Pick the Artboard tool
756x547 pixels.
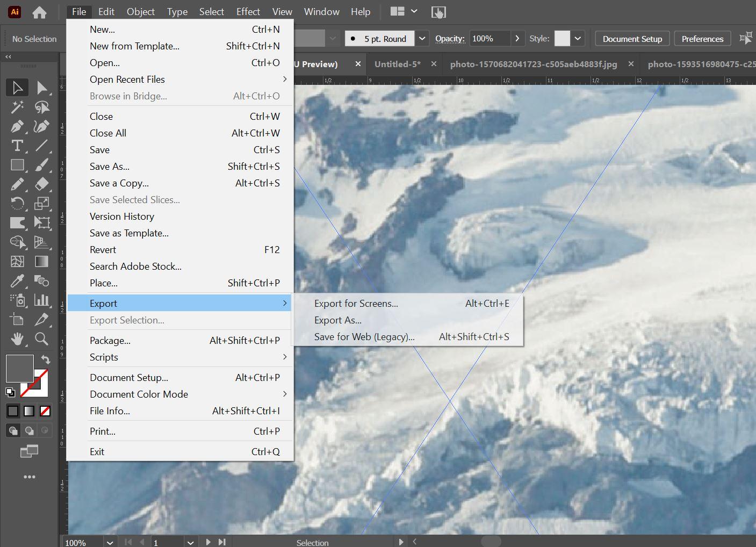pos(17,320)
